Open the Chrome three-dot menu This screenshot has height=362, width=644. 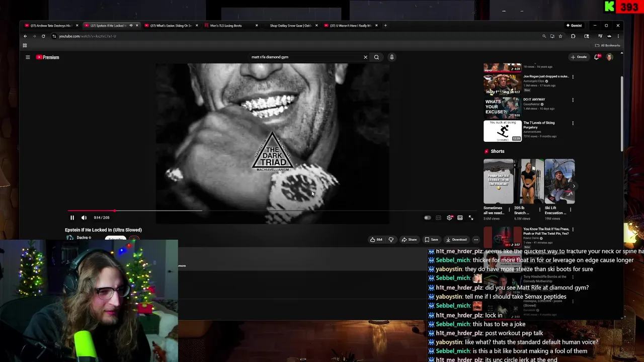coord(618,36)
